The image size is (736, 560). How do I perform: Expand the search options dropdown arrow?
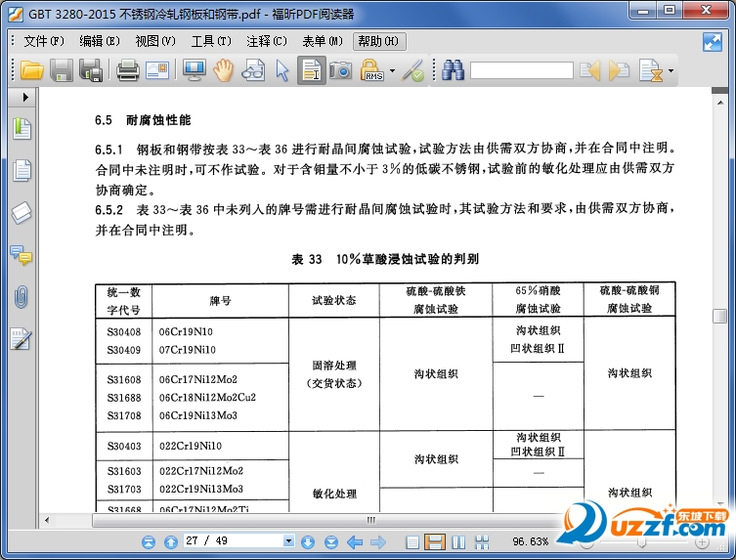671,71
